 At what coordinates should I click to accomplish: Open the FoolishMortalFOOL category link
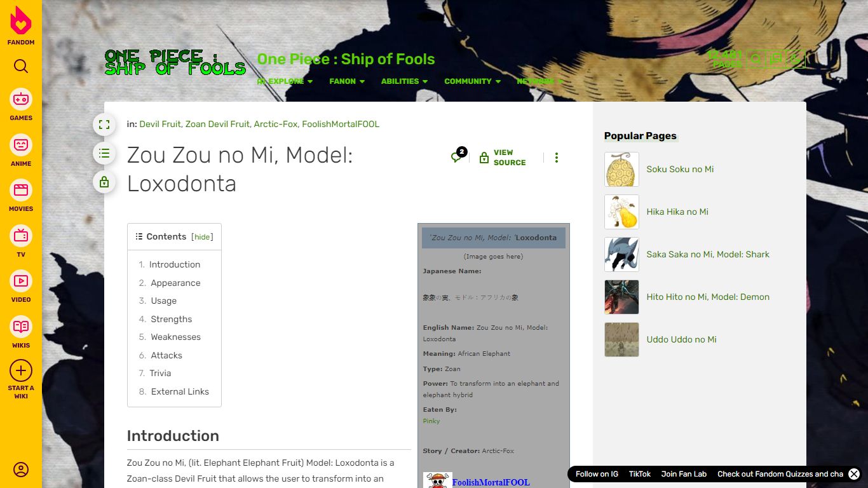click(341, 124)
